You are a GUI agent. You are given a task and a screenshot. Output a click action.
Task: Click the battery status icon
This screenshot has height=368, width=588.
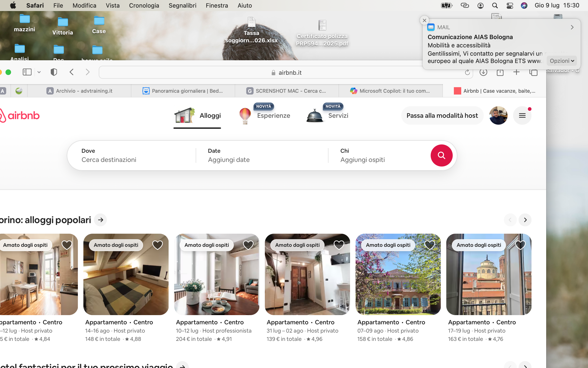[x=447, y=5]
